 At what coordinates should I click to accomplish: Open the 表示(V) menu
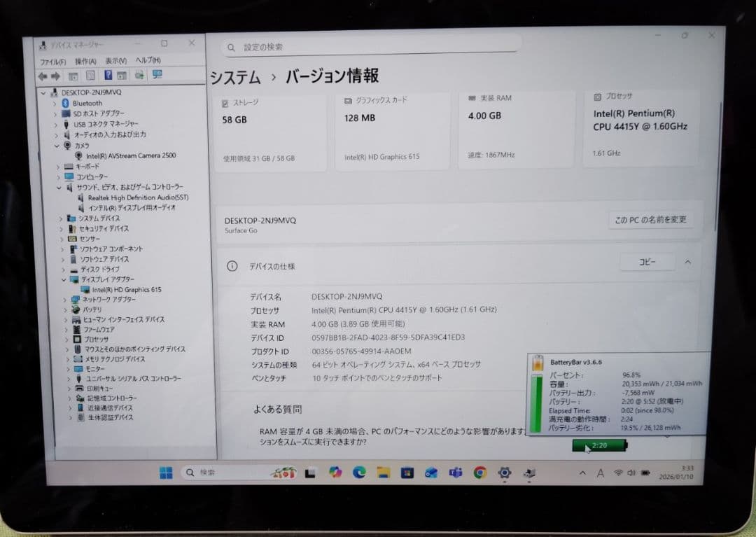[115, 61]
